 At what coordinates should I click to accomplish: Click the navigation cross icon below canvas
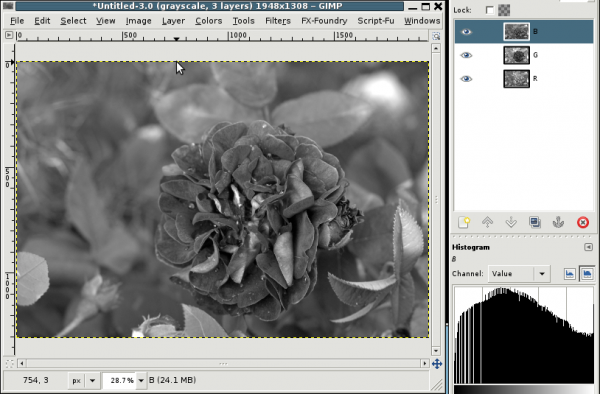[x=437, y=363]
